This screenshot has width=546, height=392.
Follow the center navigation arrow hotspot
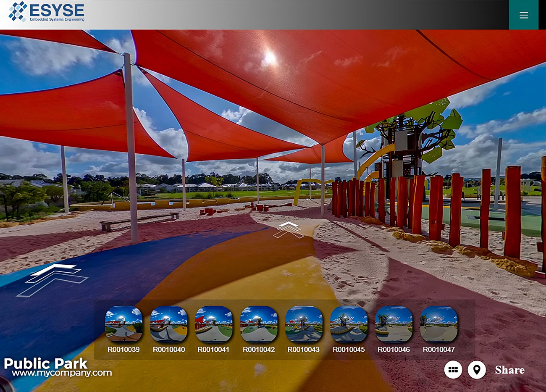click(x=289, y=230)
